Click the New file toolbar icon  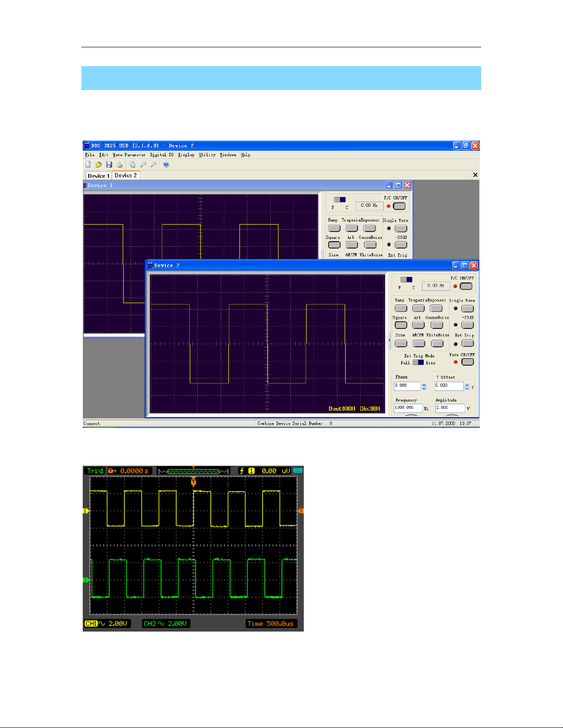(x=88, y=164)
